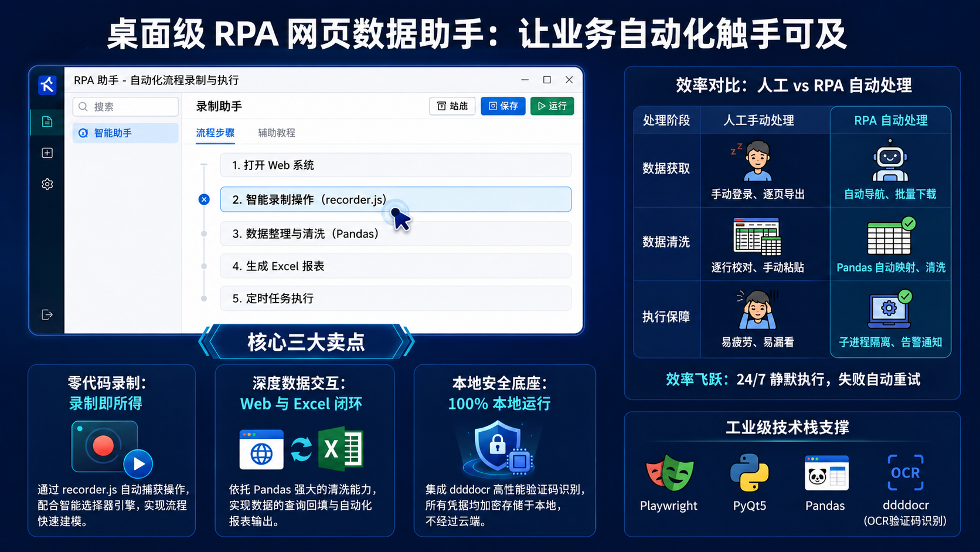The image size is (980, 552).
Task: Focus the 搜索 search field
Action: [125, 107]
